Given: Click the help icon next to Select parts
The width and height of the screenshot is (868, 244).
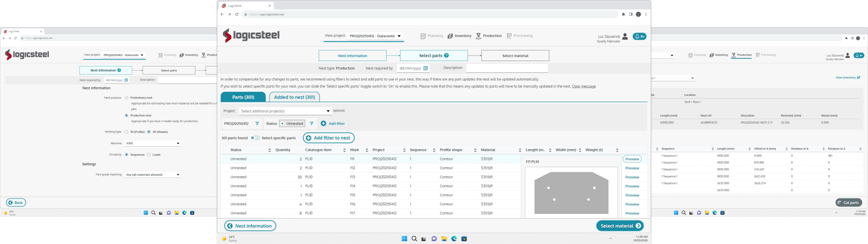Looking at the screenshot, I should click(446, 56).
